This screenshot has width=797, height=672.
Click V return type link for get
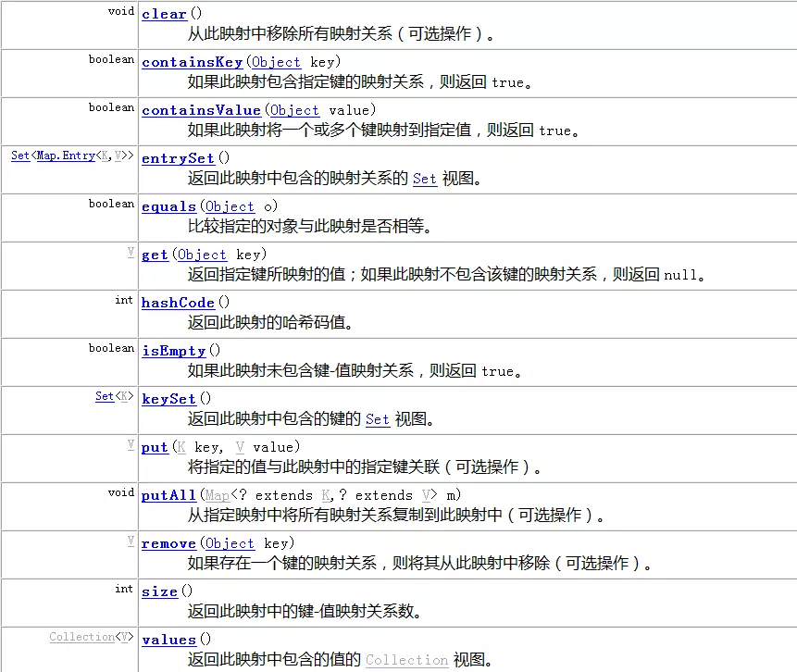131,252
